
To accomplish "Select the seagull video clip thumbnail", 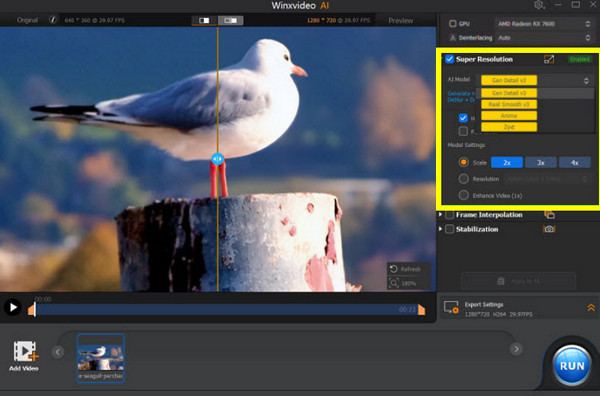I will [x=101, y=358].
